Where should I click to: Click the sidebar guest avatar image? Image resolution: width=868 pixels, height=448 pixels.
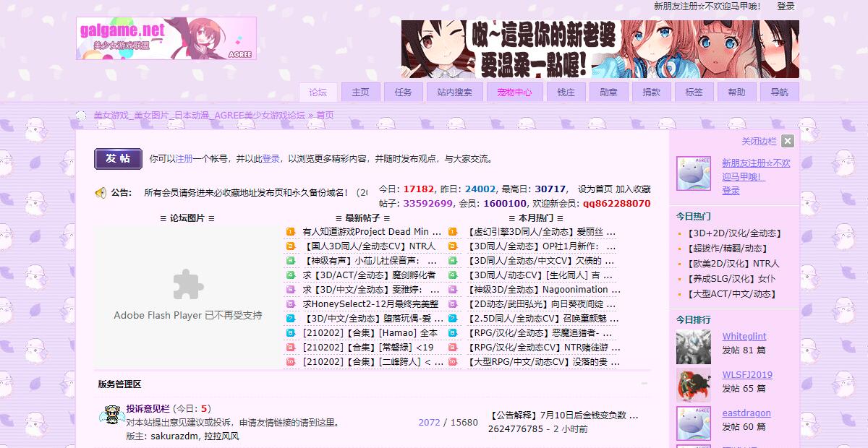pos(694,173)
